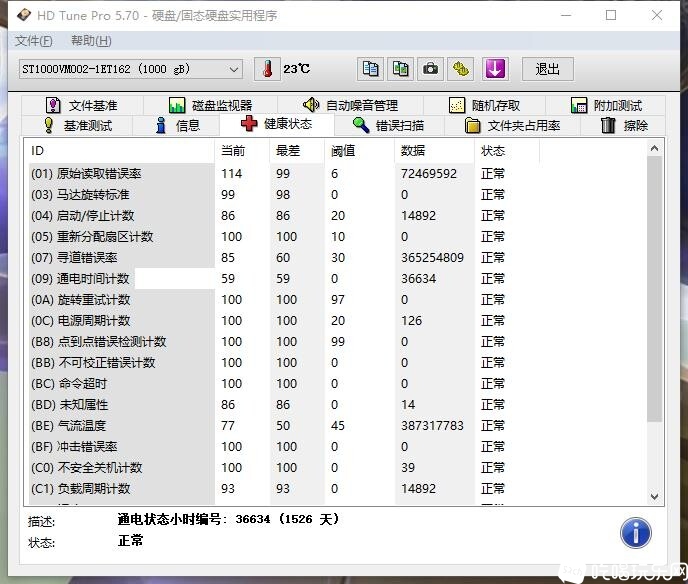Click data value 72469592
The image size is (688, 584).
pos(429,174)
